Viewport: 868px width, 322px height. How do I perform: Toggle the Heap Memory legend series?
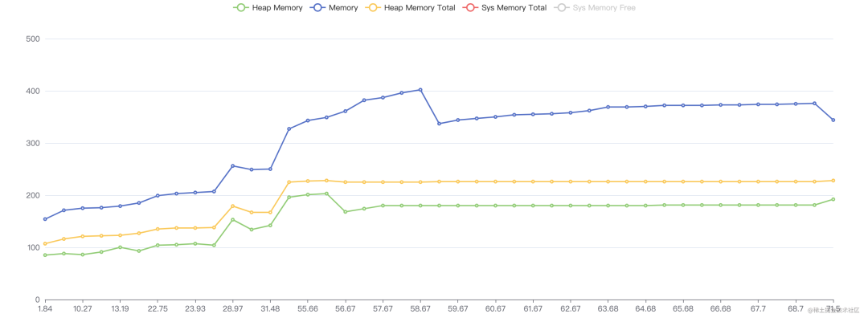[x=268, y=8]
